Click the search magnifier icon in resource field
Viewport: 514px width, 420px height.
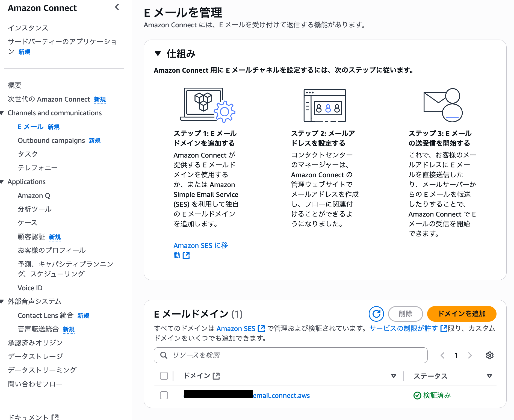pos(164,355)
